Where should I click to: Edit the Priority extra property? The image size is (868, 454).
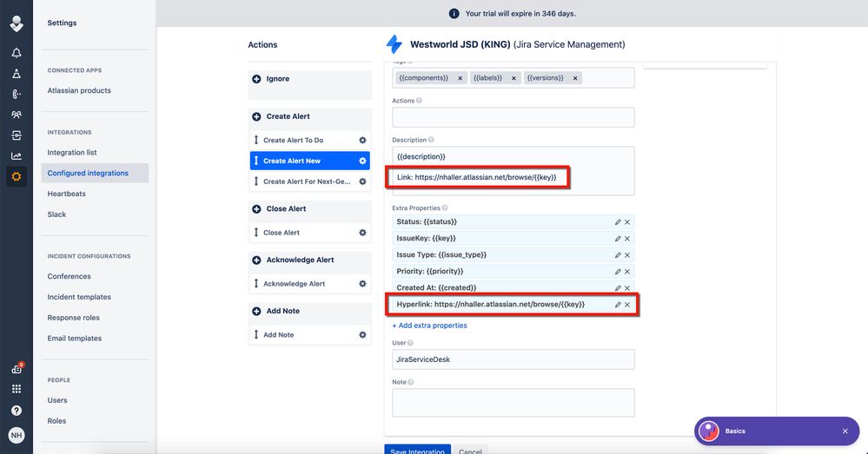pos(618,272)
